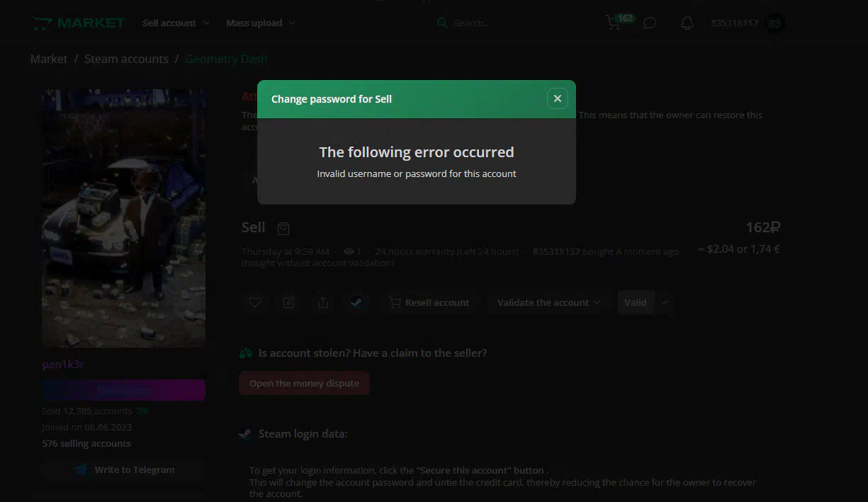The height and width of the screenshot is (502, 868).
Task: Click the Is account stolen question heading
Action: tap(373, 353)
